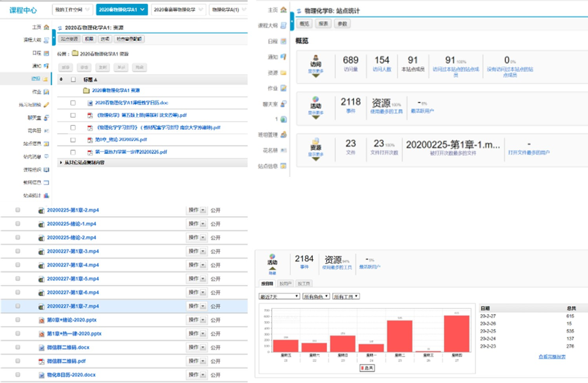Click the red 总共 legend swatch

[x=362, y=367]
